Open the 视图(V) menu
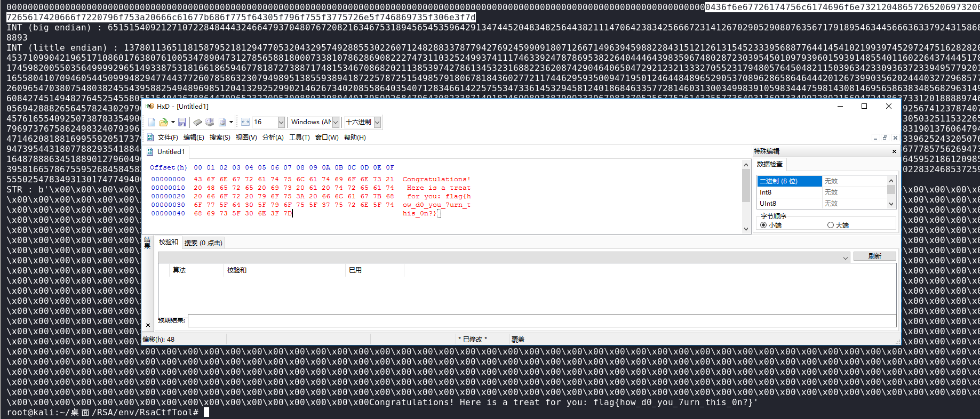This screenshot has width=980, height=419. coord(246,138)
